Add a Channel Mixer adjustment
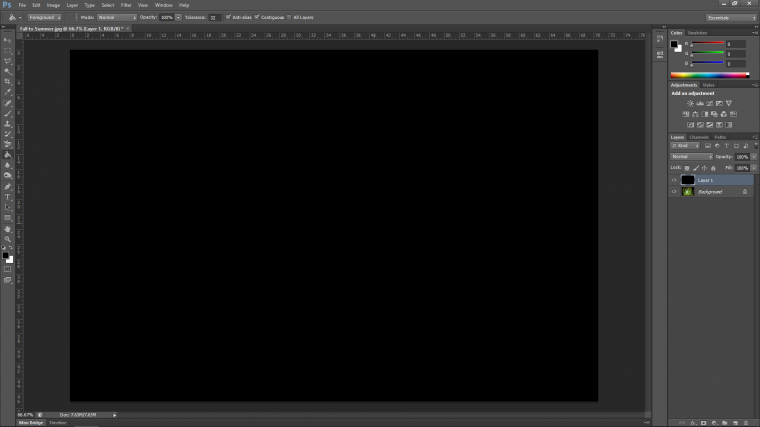Screen dimensions: 760x427 [x=724, y=114]
